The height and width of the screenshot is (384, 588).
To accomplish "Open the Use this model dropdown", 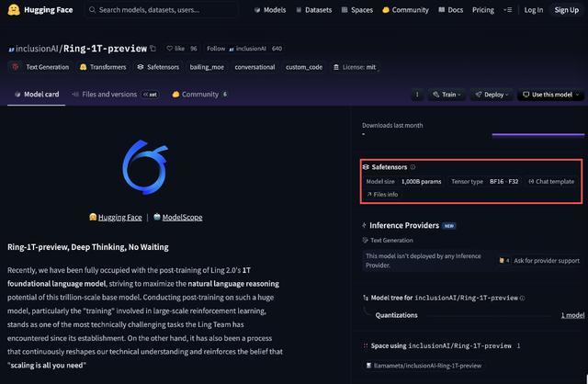I will [x=551, y=94].
